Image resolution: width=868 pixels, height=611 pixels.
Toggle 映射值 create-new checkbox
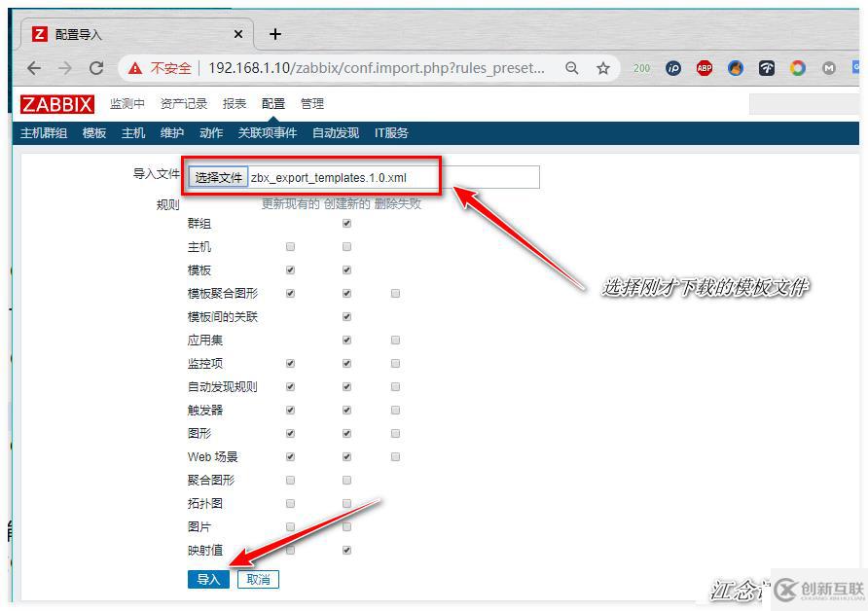click(x=346, y=550)
